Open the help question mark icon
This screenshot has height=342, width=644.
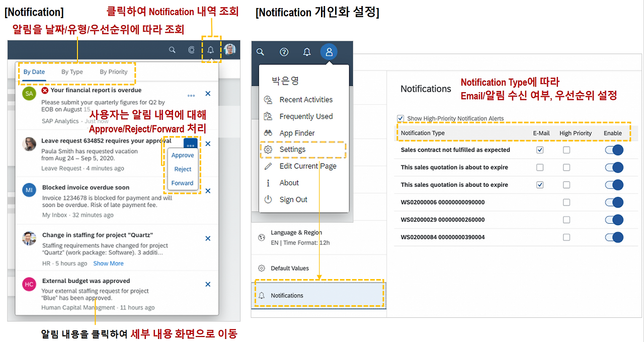(x=284, y=52)
